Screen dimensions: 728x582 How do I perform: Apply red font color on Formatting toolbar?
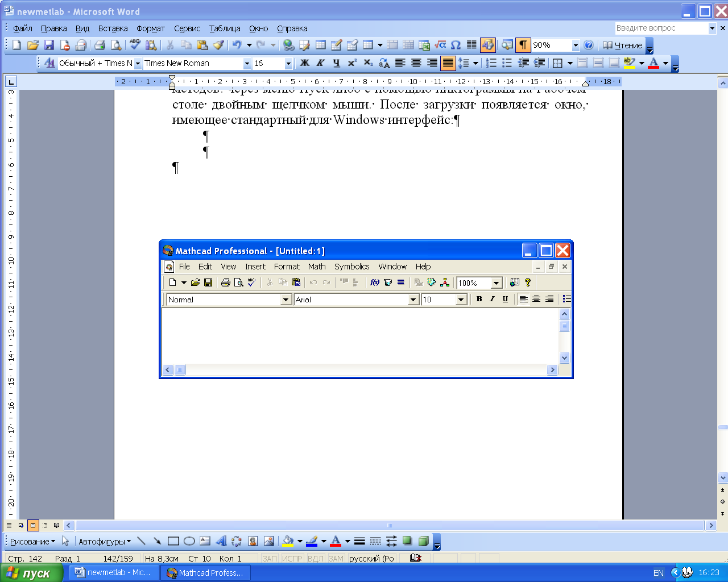[x=653, y=63]
